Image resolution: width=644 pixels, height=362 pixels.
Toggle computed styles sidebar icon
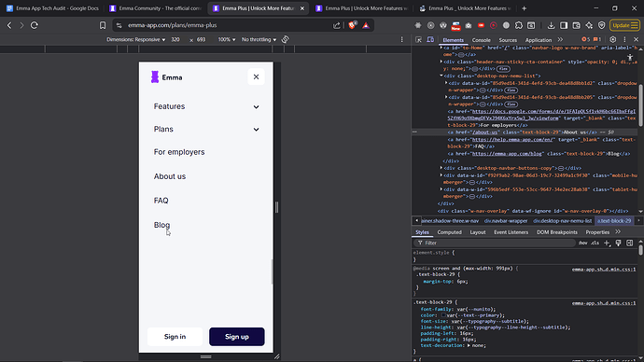(630, 243)
